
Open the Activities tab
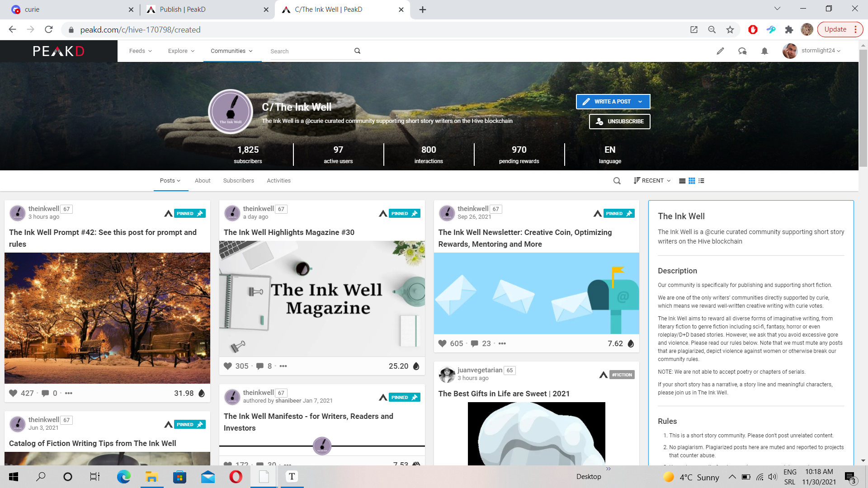(x=278, y=181)
